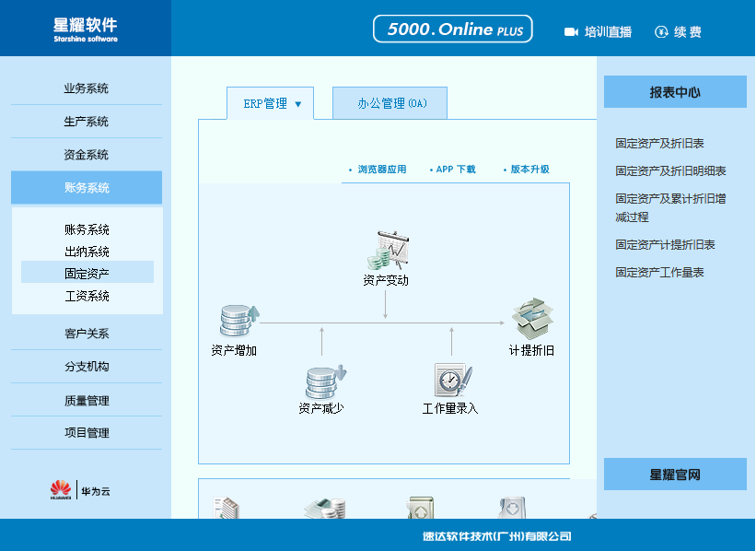Viewport: 756px width, 551px height.
Task: Click the Huawei Cloud logo
Action: (61, 489)
